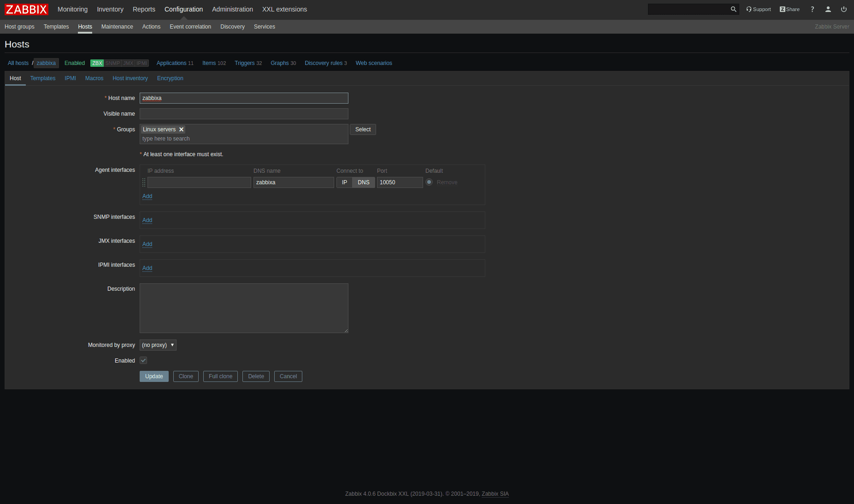Screen dimensions: 854x504
Task: Select DNS as the connection method
Action: coord(364,182)
